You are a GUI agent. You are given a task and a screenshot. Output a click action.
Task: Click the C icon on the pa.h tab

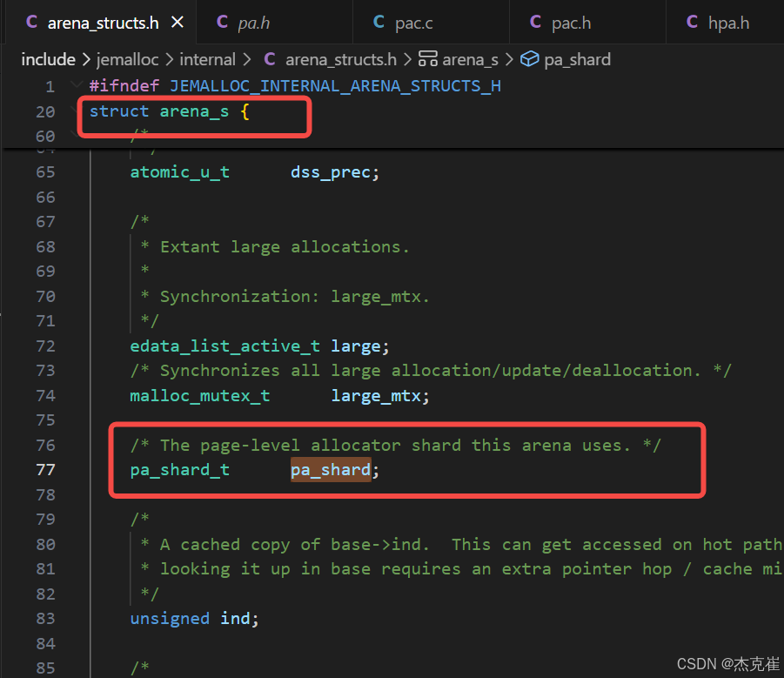click(222, 22)
